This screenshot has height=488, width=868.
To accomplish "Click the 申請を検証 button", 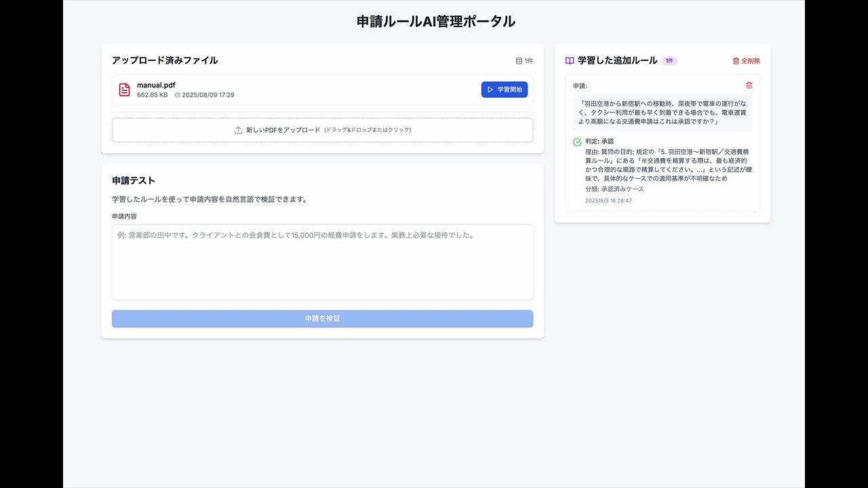I will pos(323,319).
